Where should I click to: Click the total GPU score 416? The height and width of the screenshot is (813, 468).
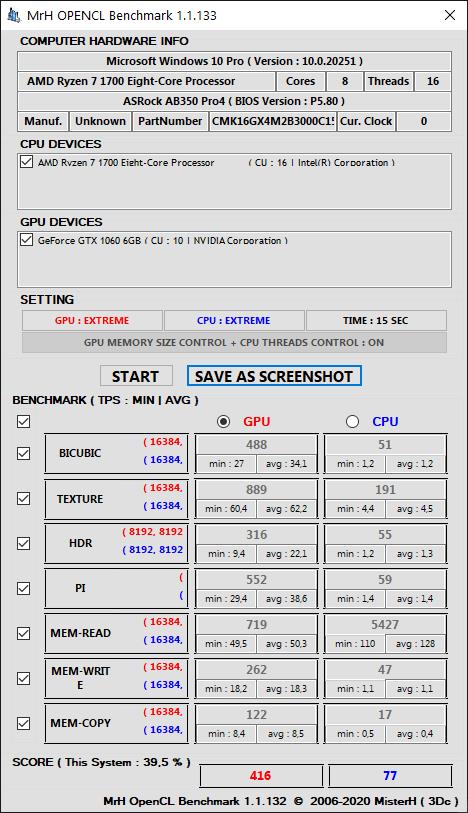point(261,776)
